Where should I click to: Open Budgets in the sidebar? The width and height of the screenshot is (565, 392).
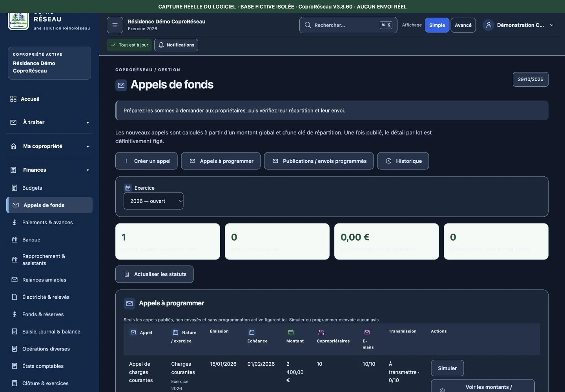click(x=49, y=188)
